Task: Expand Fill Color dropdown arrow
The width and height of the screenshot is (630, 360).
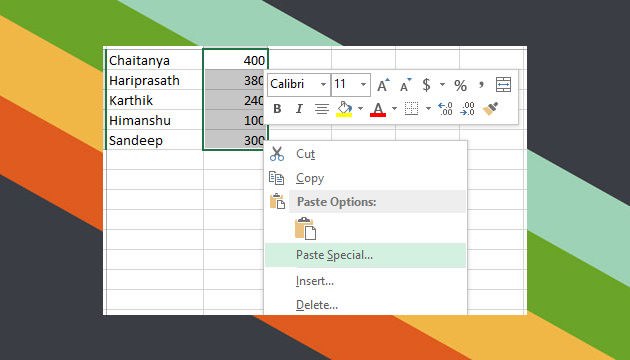Action: [x=360, y=108]
